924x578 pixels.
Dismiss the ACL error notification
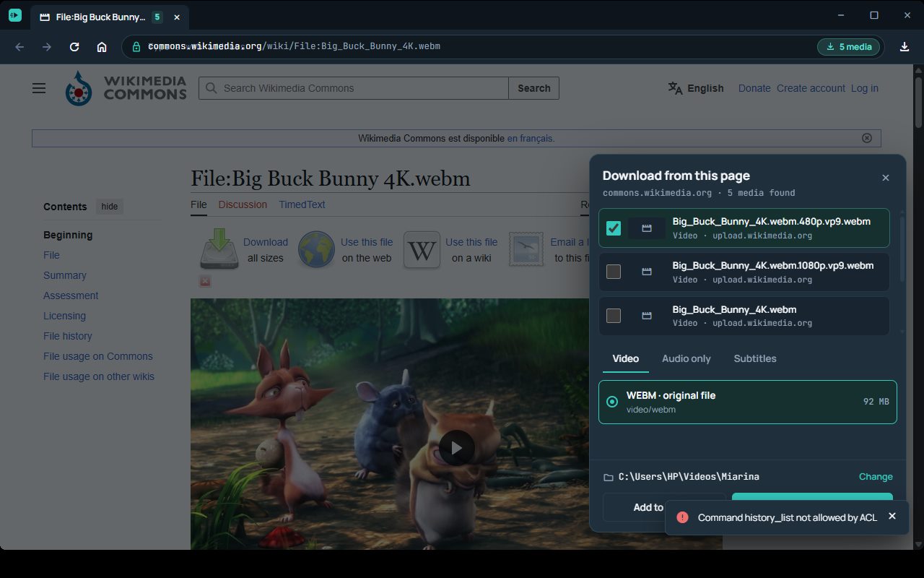pos(892,516)
